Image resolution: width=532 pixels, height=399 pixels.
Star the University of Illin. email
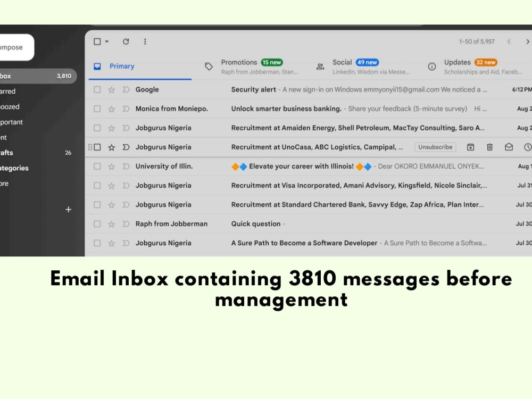[111, 166]
